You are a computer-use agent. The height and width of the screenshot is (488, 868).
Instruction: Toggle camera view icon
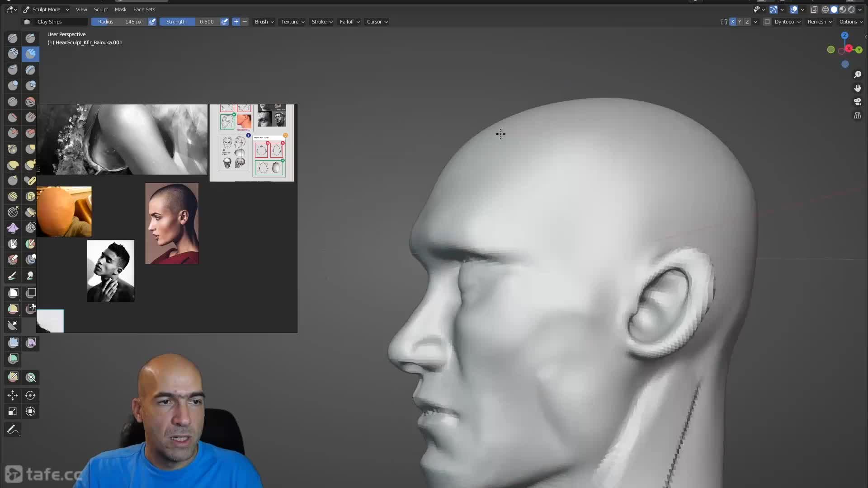click(858, 102)
